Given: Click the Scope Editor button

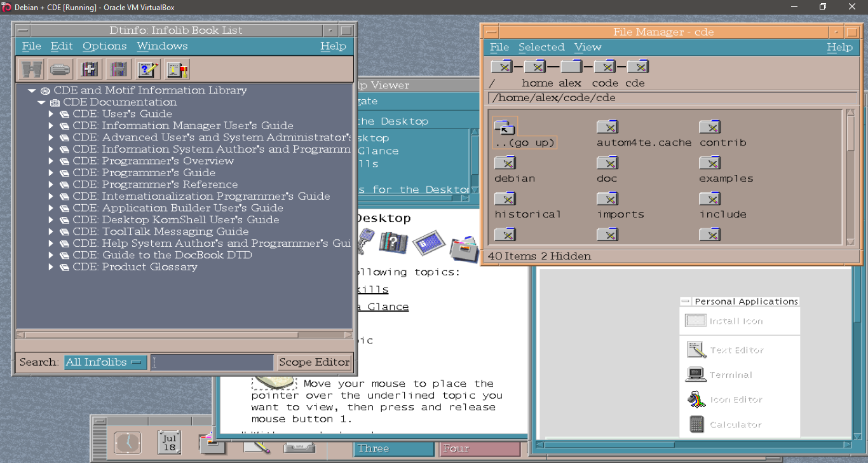Looking at the screenshot, I should 314,363.
